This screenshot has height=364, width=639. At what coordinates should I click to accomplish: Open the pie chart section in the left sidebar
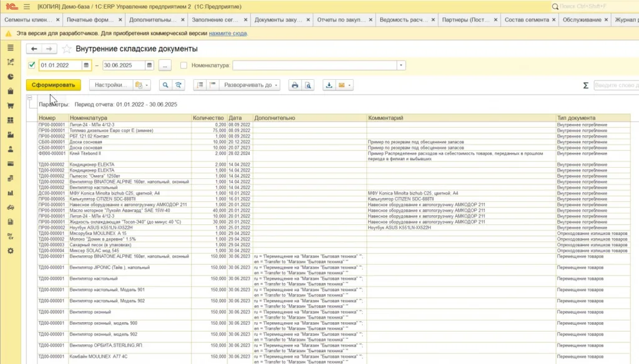pyautogui.click(x=11, y=77)
